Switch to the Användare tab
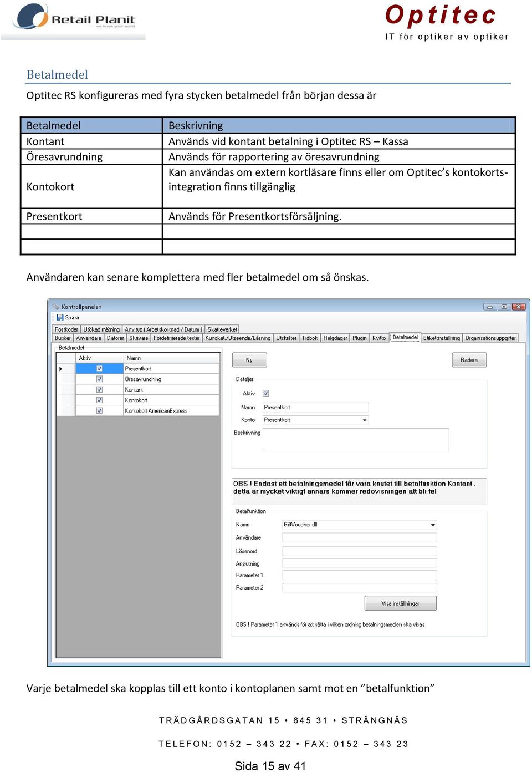Screen dimensions: 532x772 [89, 338]
